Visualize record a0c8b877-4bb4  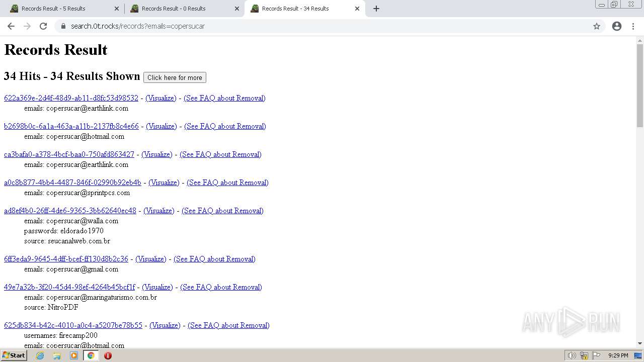pyautogui.click(x=164, y=183)
